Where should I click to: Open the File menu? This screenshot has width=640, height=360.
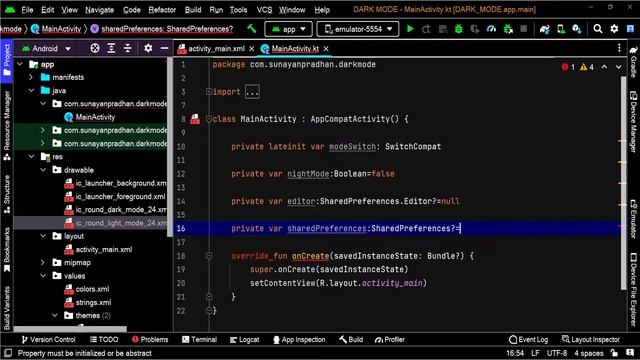point(27,10)
